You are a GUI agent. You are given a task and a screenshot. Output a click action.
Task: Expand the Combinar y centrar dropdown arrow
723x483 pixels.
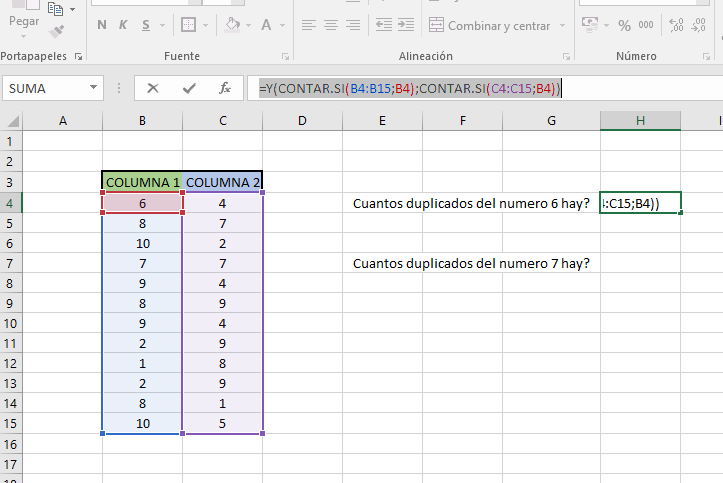click(560, 26)
